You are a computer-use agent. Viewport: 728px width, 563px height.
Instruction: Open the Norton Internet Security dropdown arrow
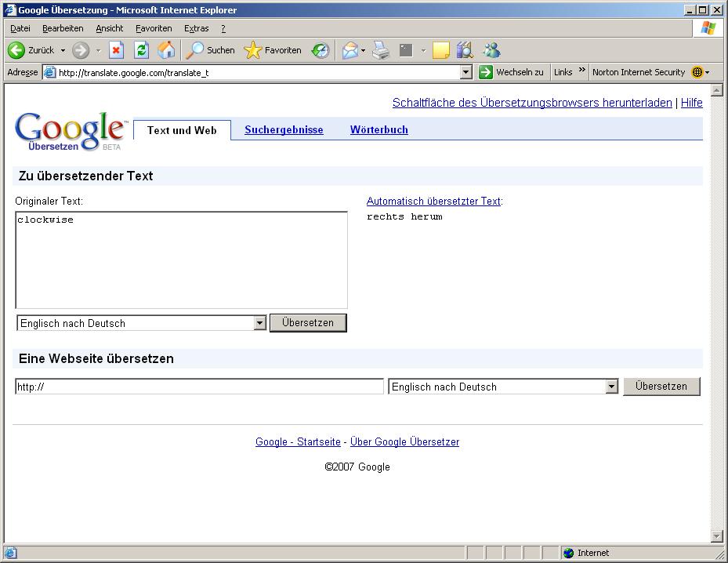(x=707, y=72)
